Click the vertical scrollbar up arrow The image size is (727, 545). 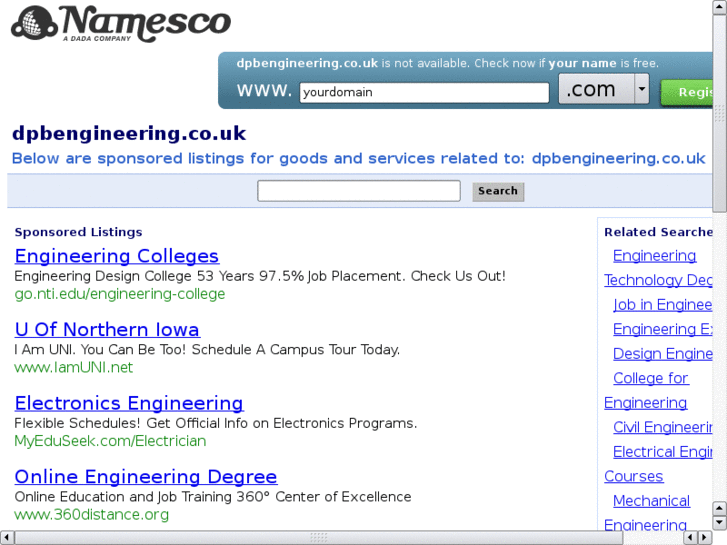tap(720, 7)
